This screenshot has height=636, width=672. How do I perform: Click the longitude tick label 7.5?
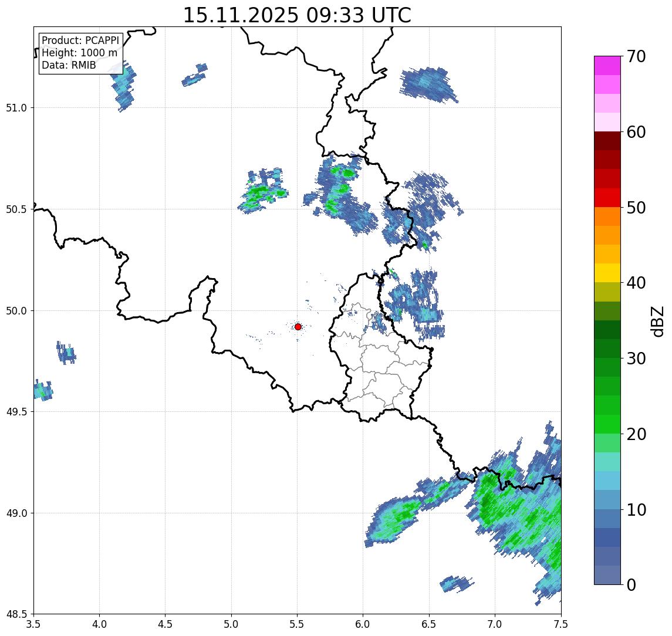(x=561, y=624)
